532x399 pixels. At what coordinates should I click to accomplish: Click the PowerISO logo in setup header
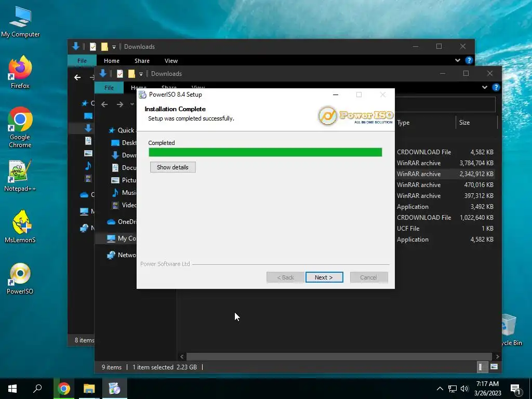[355, 116]
